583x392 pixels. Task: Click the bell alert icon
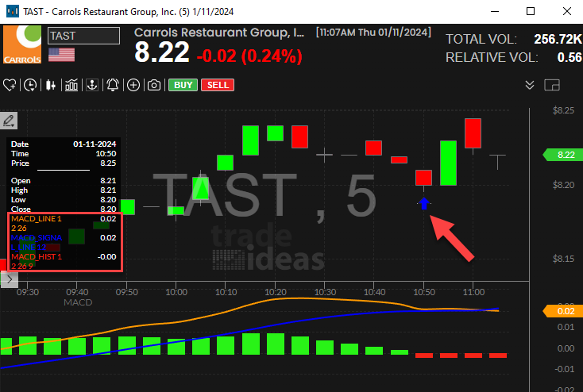tap(113, 85)
